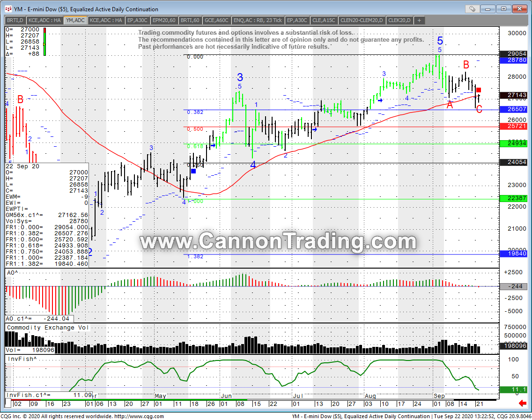532x420 pixels.
Task: Click the InvFish.c1^= 11.09 value box
Action: click(49, 395)
